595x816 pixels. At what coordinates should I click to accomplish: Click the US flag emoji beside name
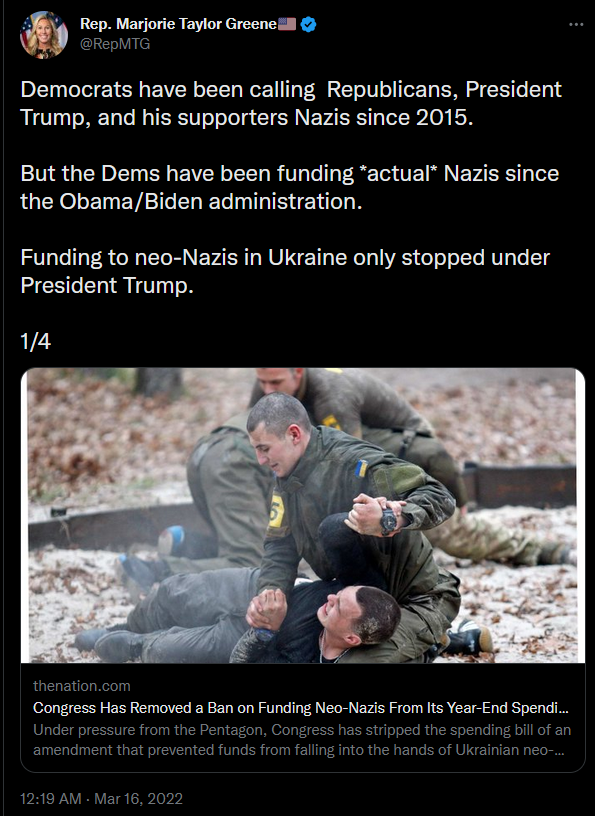pos(287,24)
